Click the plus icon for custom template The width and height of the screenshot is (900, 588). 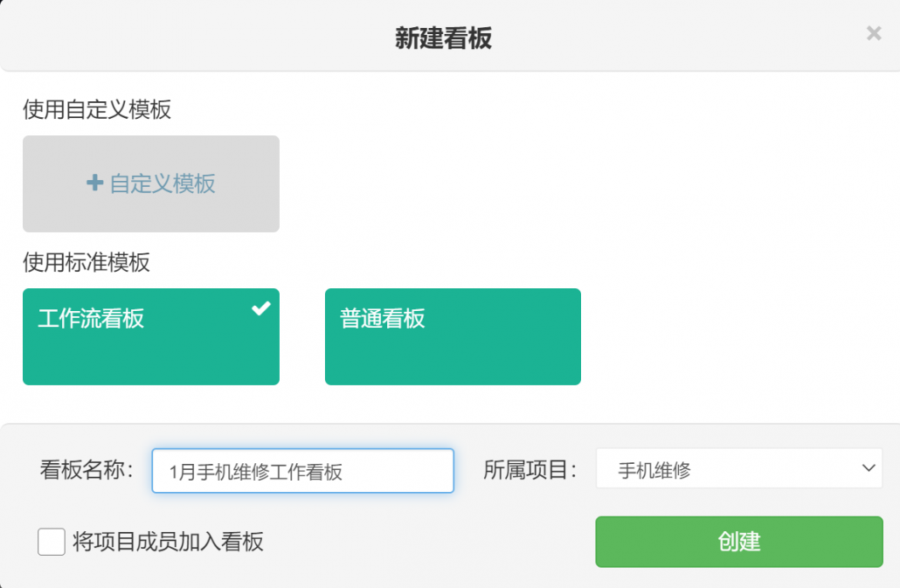(94, 183)
